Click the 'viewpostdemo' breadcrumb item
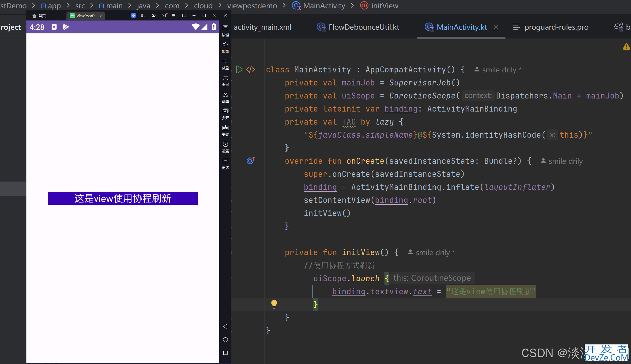The image size is (631, 364). [252, 6]
